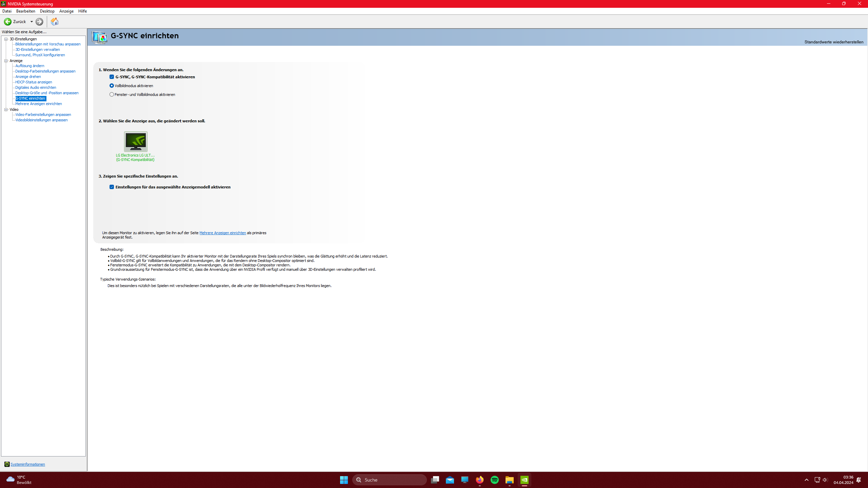Open Firefox from the taskbar
This screenshot has height=488, width=868.
pyautogui.click(x=479, y=480)
